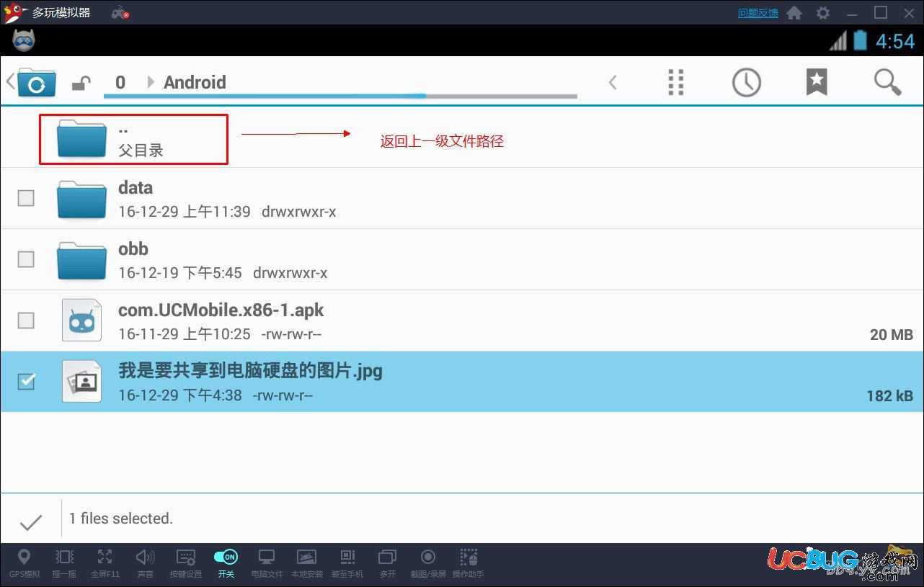Click the breadcrumb collapse left chevron

[x=613, y=83]
